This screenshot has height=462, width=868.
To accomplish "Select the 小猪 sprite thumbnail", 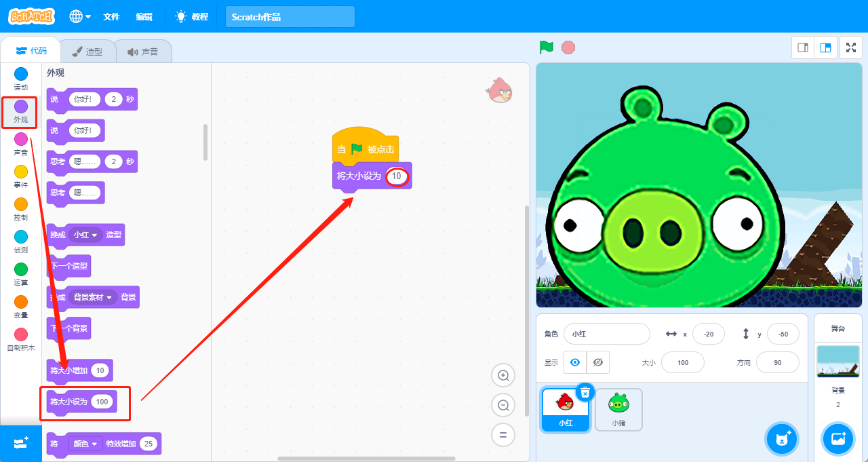I will (618, 409).
